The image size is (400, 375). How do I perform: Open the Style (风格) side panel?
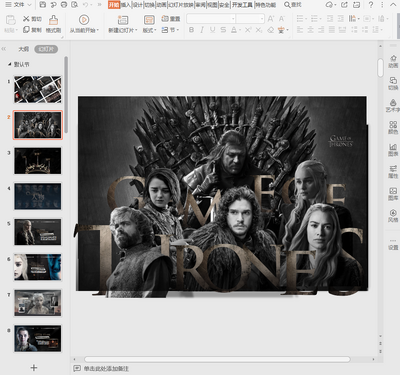click(x=393, y=216)
